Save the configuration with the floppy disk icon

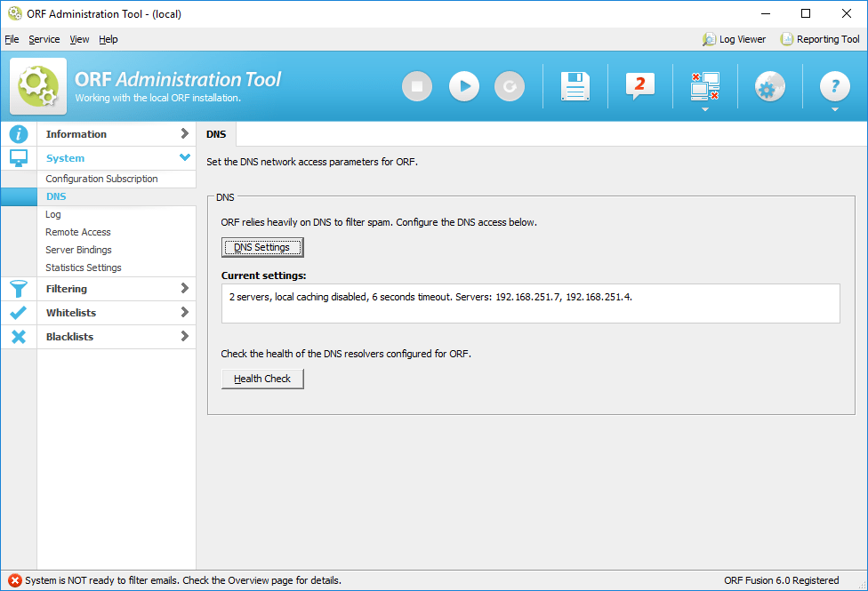tap(575, 86)
